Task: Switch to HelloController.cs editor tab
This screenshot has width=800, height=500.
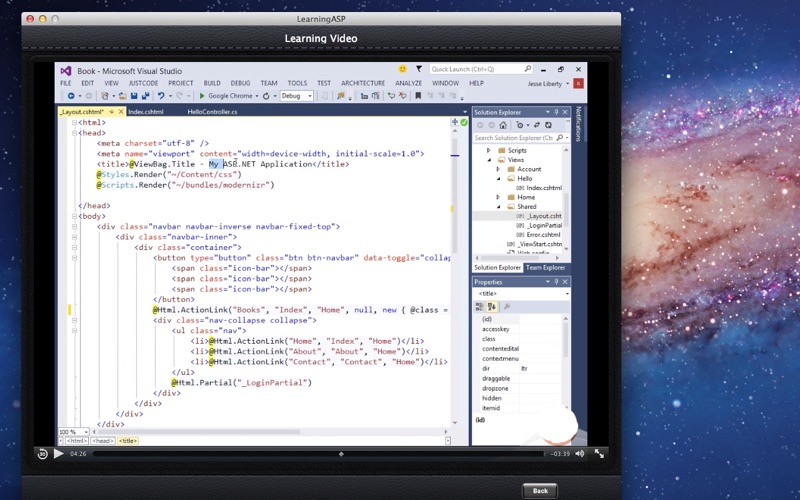Action: point(212,112)
